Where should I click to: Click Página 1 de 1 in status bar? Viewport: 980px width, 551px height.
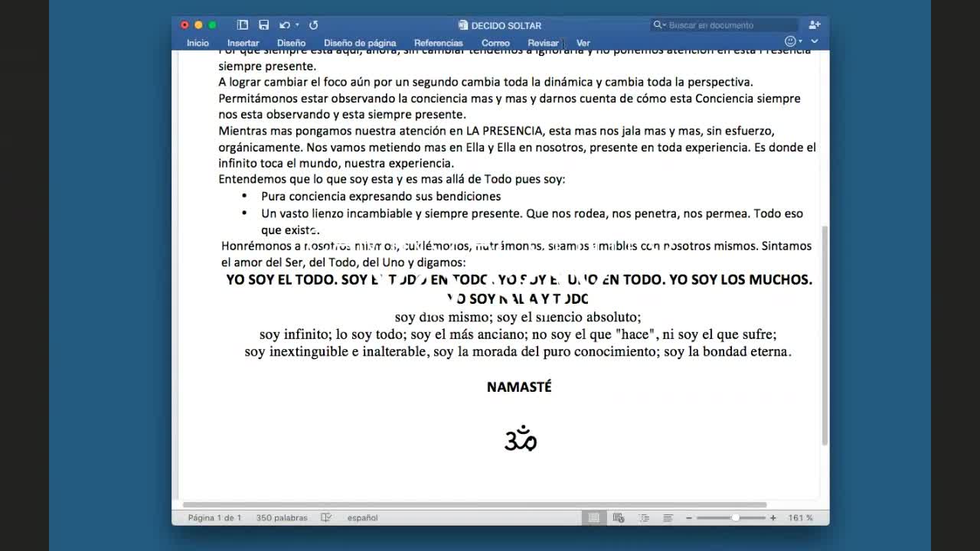click(214, 518)
